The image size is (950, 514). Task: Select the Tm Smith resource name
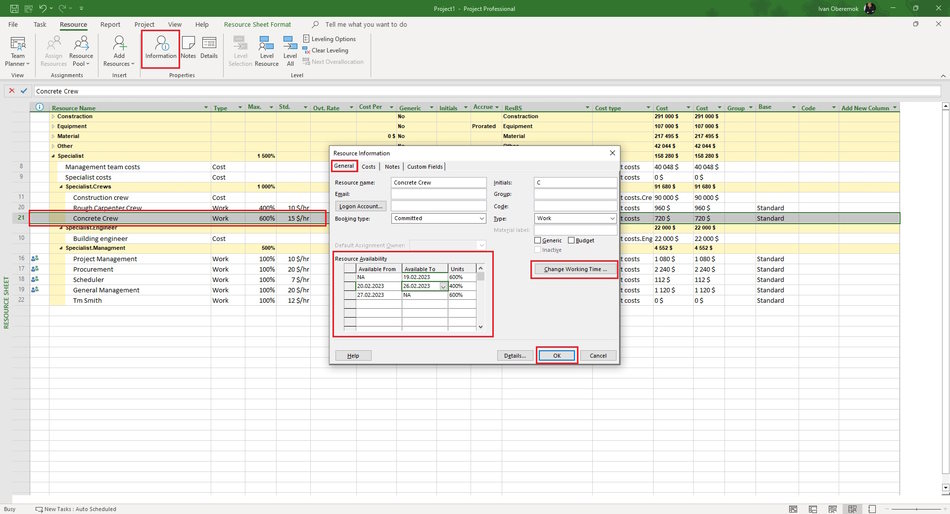point(87,301)
